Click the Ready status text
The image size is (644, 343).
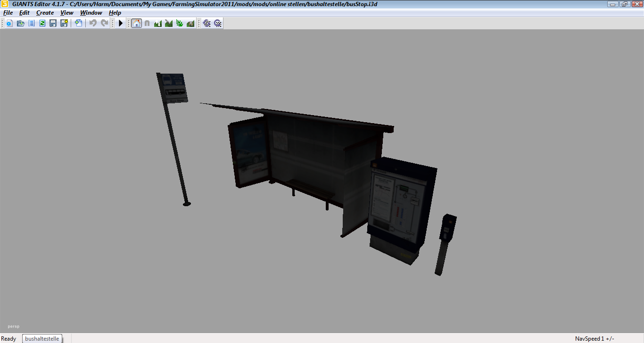click(x=8, y=339)
